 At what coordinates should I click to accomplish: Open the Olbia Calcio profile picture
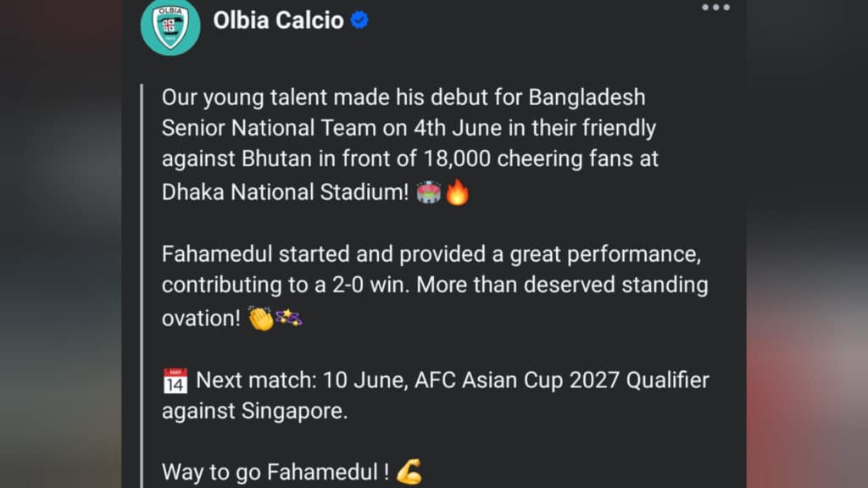point(170,25)
